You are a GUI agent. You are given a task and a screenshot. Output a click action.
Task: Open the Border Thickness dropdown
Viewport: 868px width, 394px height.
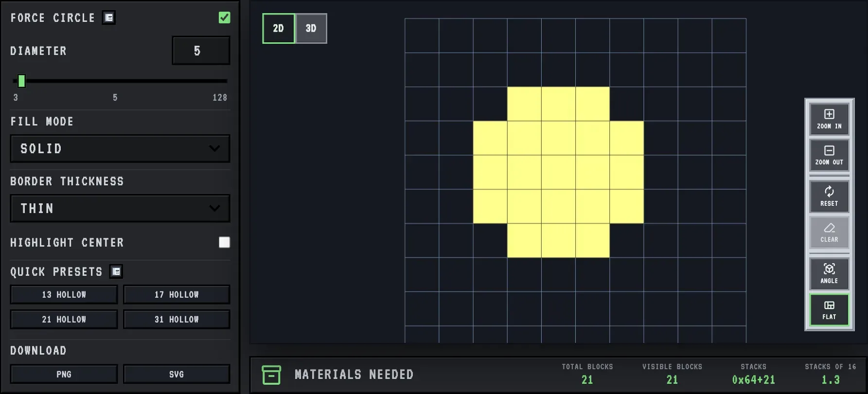[x=120, y=209]
